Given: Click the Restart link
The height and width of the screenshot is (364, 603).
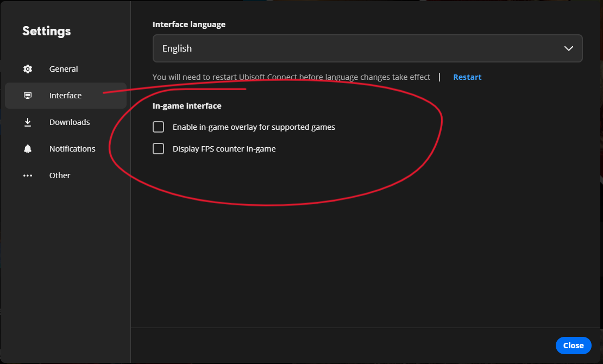Looking at the screenshot, I should (x=467, y=77).
